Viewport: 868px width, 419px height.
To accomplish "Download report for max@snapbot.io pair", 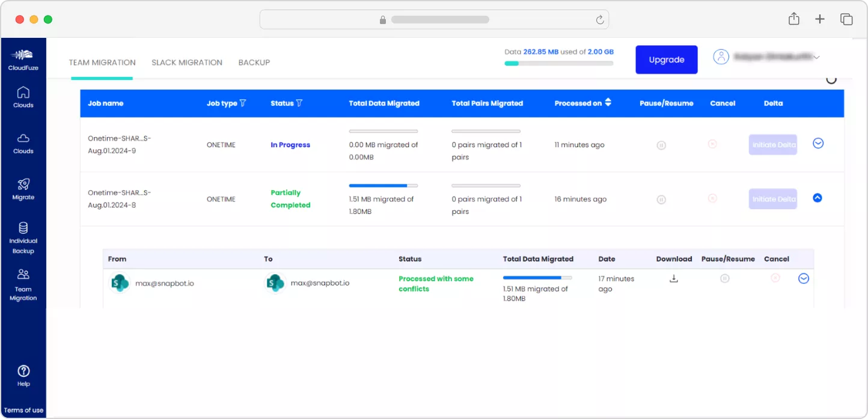I will (674, 278).
